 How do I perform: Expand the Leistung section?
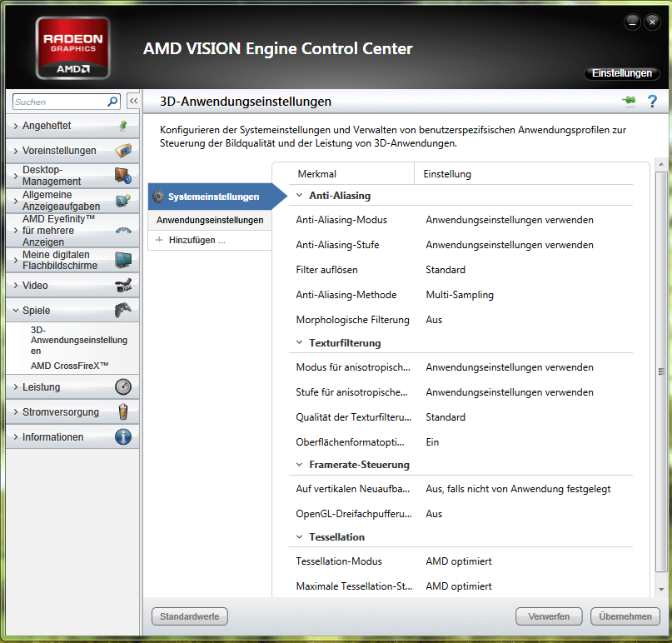pos(16,386)
